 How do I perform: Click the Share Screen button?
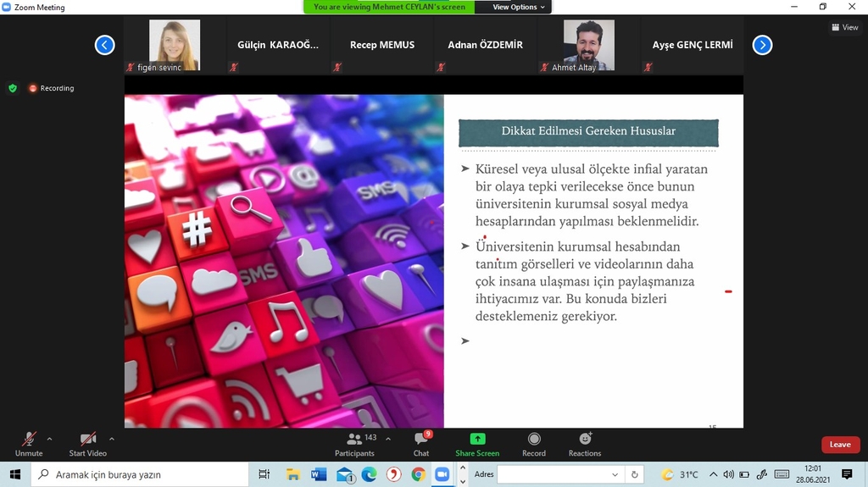pyautogui.click(x=477, y=445)
